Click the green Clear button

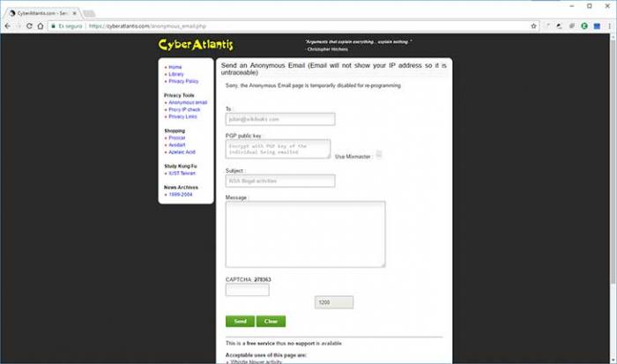271,321
